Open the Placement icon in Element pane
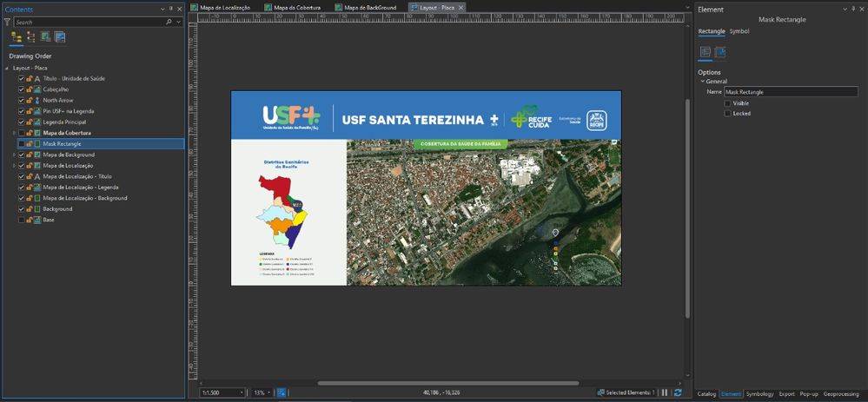868x402 pixels. pos(720,53)
